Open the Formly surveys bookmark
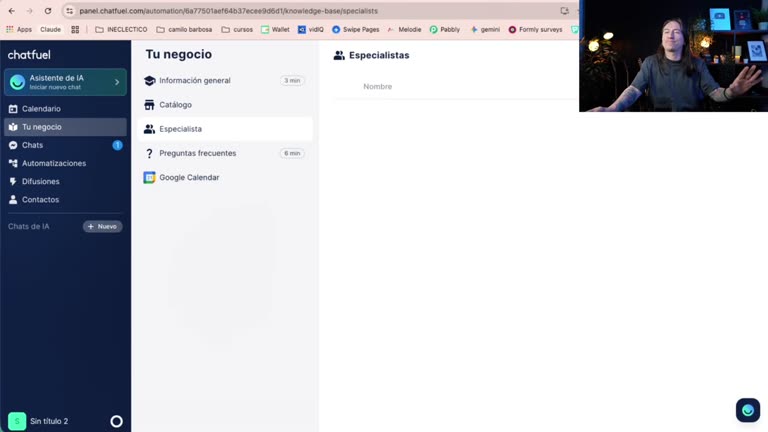 [x=535, y=29]
